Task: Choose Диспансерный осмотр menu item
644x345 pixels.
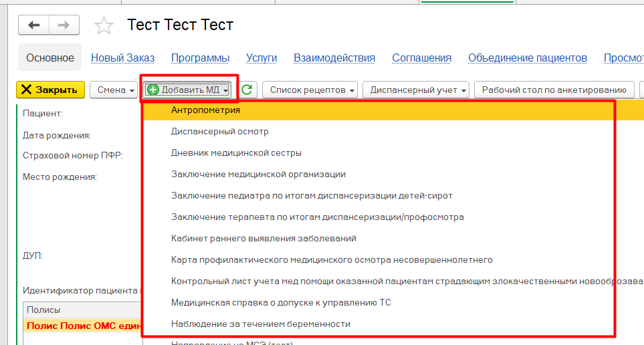Action: [x=219, y=131]
